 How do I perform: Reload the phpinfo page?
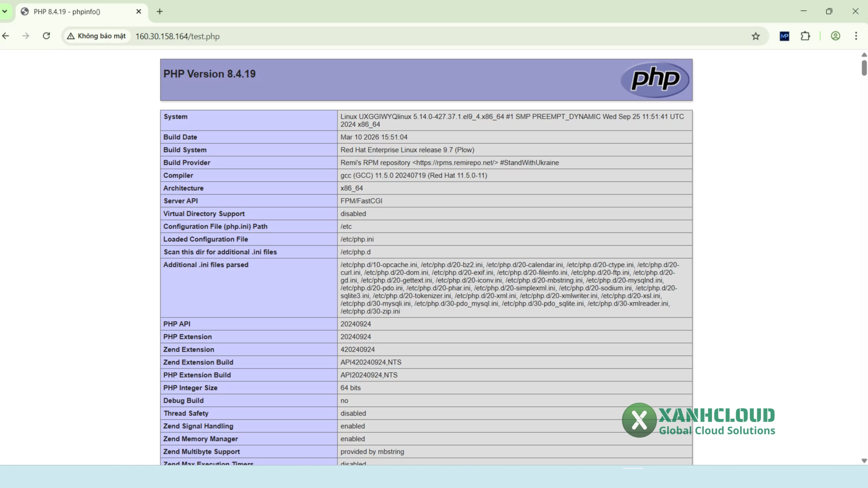tap(46, 36)
